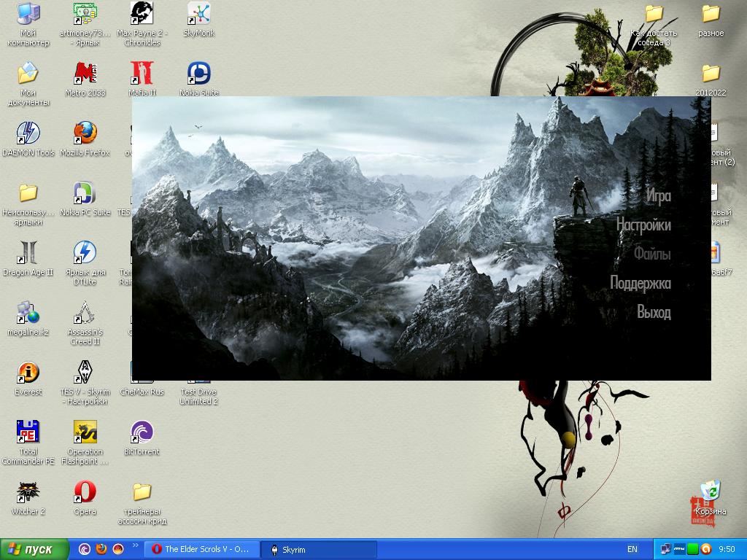This screenshot has height=560, width=747.
Task: Open the Total Commander PE shortcut
Action: tap(28, 433)
